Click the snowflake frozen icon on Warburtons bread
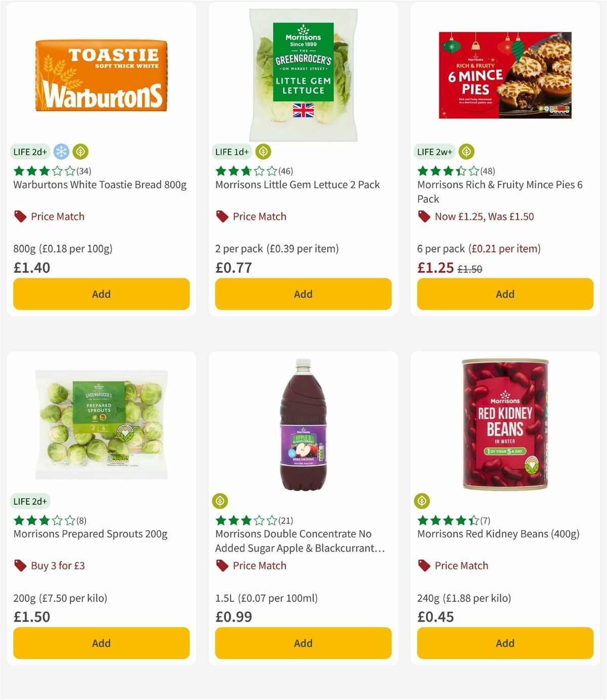The width and height of the screenshot is (607, 700). [x=61, y=151]
